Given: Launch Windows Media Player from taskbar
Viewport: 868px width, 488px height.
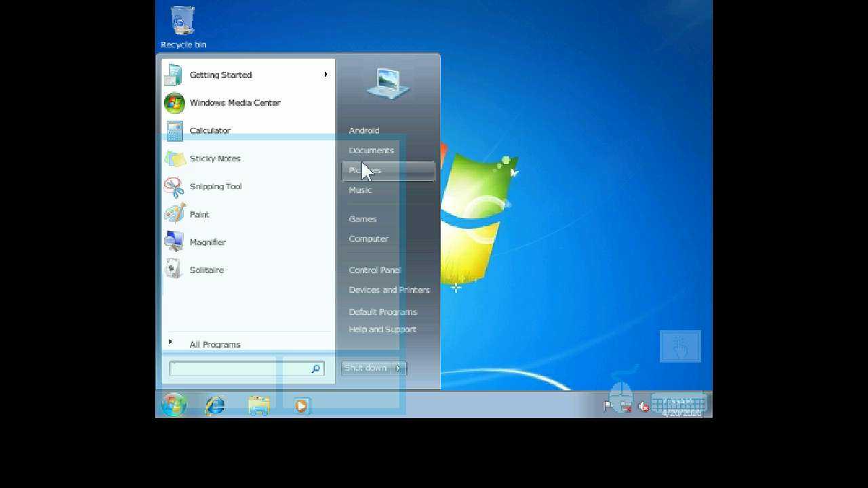Looking at the screenshot, I should 302,405.
